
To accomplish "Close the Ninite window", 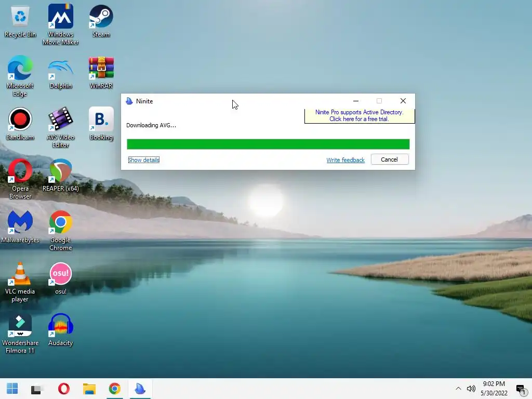I will 403,101.
